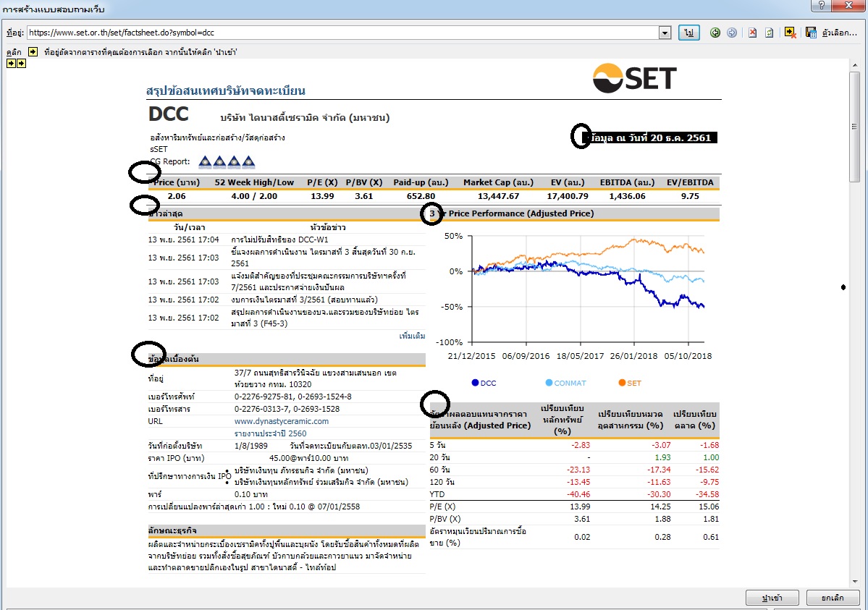Click the DCC company ticker heading
The height and width of the screenshot is (610, 868).
pyautogui.click(x=168, y=114)
